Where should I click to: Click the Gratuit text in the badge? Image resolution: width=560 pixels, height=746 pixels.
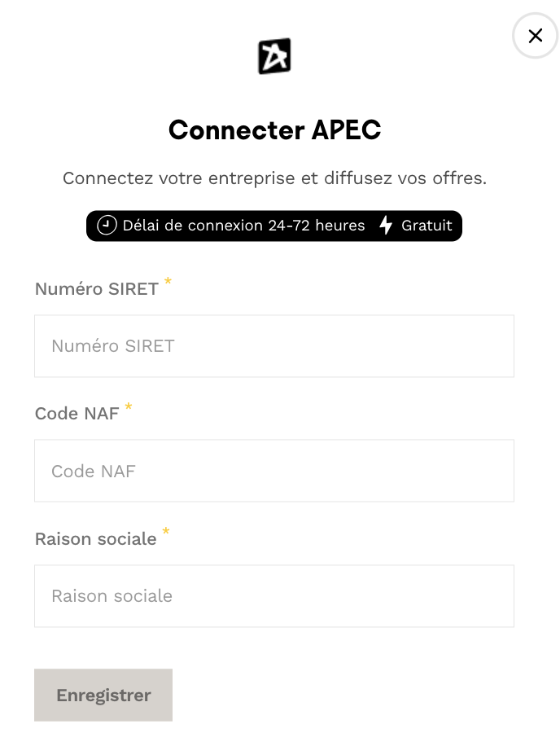pos(427,226)
